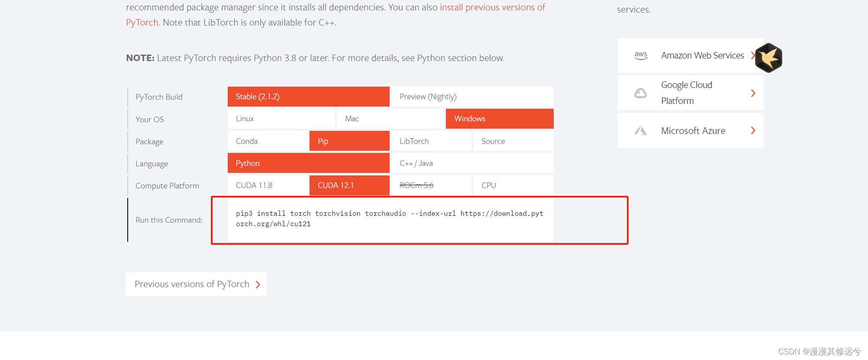Image resolution: width=868 pixels, height=360 pixels.
Task: Choose Windows as your OS
Action: 500,119
